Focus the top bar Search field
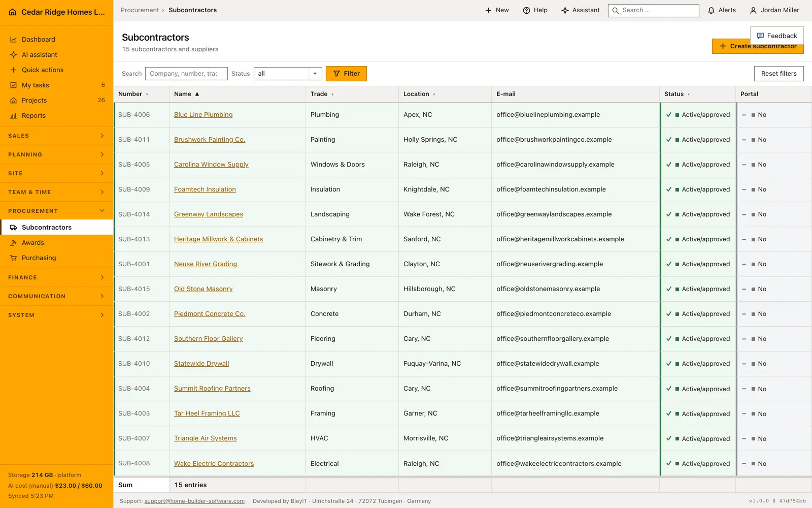The width and height of the screenshot is (812, 508). coord(654,10)
